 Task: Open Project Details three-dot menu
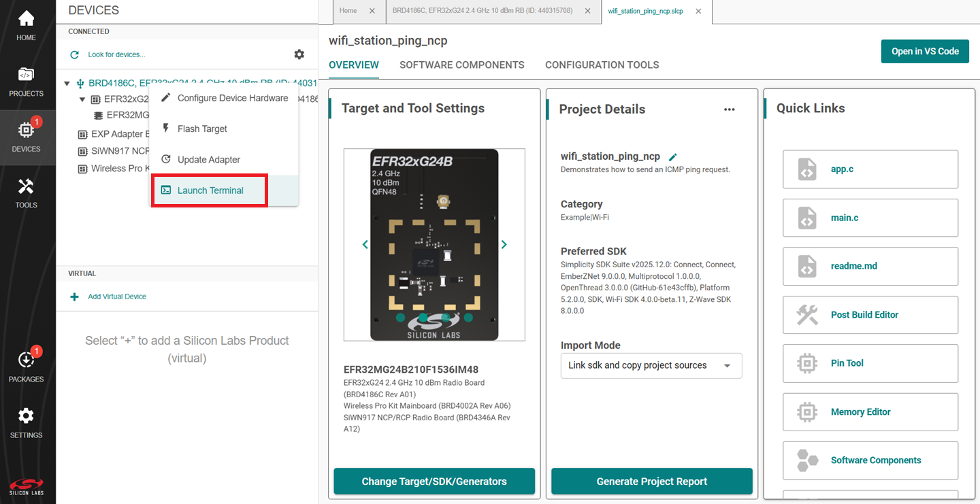coord(729,110)
